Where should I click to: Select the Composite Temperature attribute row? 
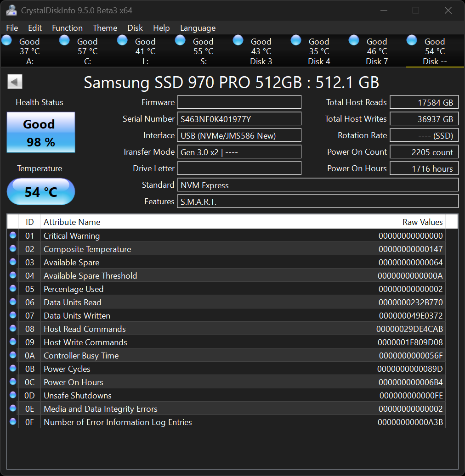pyautogui.click(x=184, y=249)
